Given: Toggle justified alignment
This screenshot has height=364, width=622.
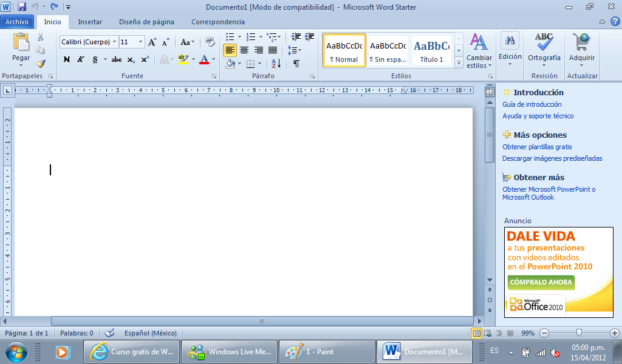Looking at the screenshot, I should tap(272, 49).
